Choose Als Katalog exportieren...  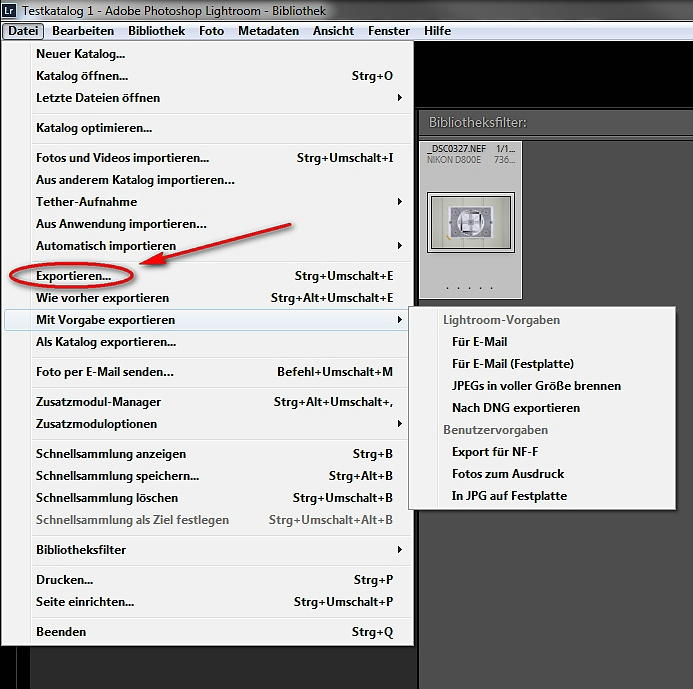pos(207,342)
